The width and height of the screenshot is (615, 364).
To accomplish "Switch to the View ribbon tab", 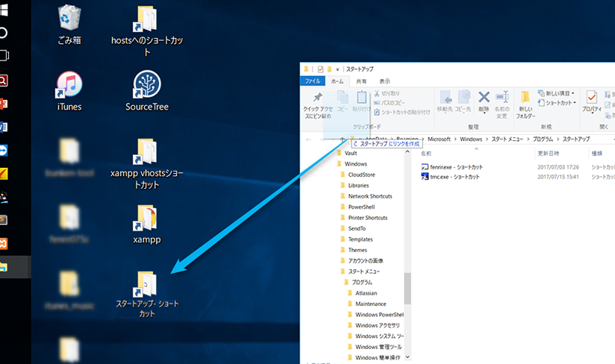I will click(x=385, y=81).
